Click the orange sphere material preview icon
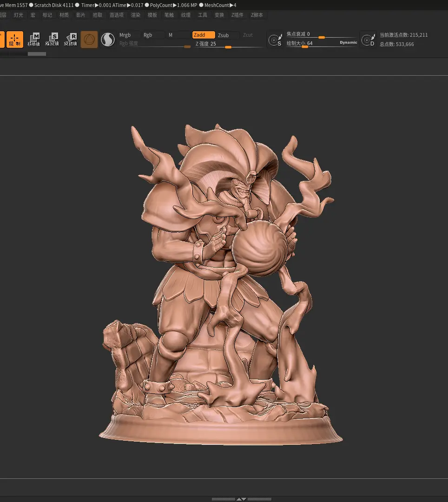The image size is (448, 502). tap(89, 40)
